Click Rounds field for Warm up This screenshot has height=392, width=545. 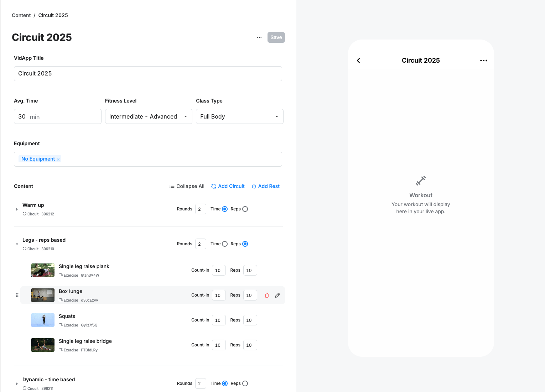coord(201,209)
